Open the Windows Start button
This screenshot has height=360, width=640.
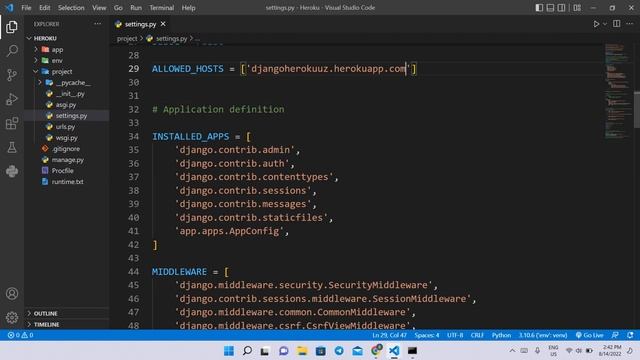(229, 351)
